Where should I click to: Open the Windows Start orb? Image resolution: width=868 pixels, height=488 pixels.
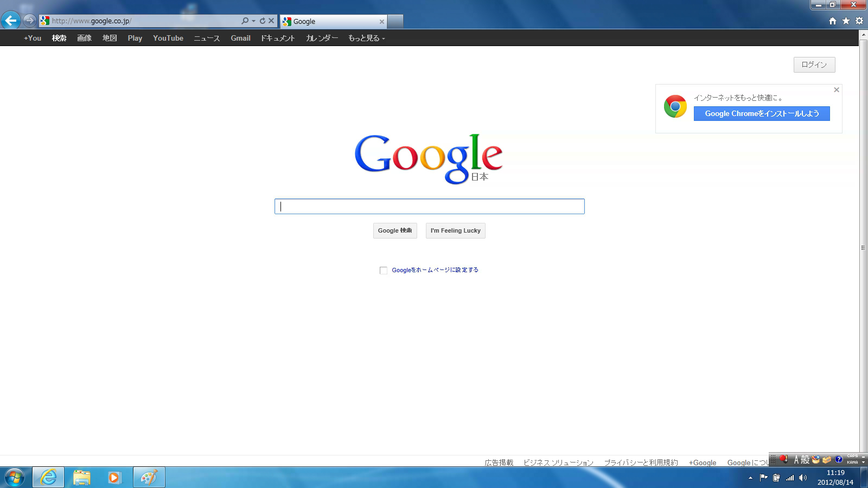coord(15,478)
